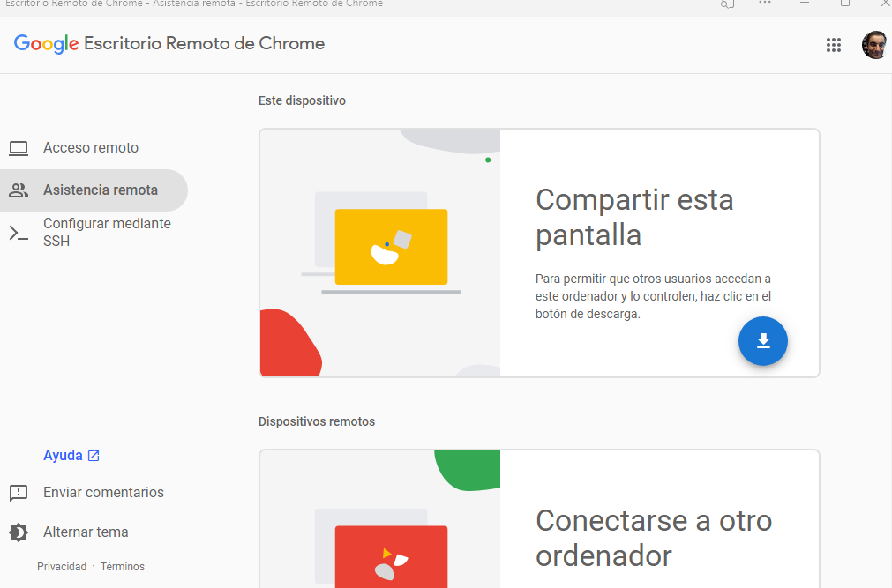Click the feedback speech bubble icon

19,493
